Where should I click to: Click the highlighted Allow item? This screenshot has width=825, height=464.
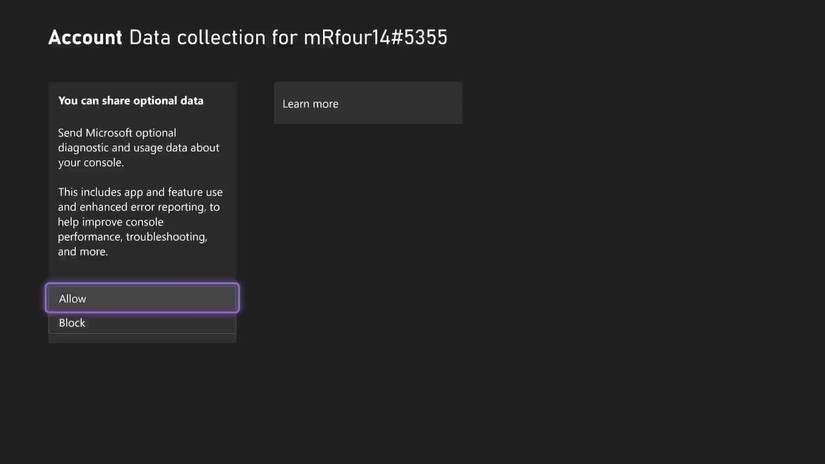click(x=142, y=298)
